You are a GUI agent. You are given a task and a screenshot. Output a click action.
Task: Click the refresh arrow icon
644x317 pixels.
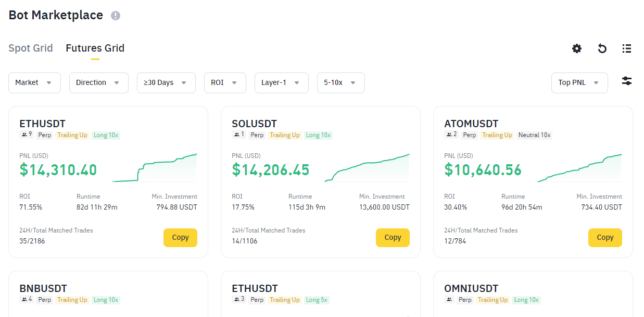[x=602, y=48]
